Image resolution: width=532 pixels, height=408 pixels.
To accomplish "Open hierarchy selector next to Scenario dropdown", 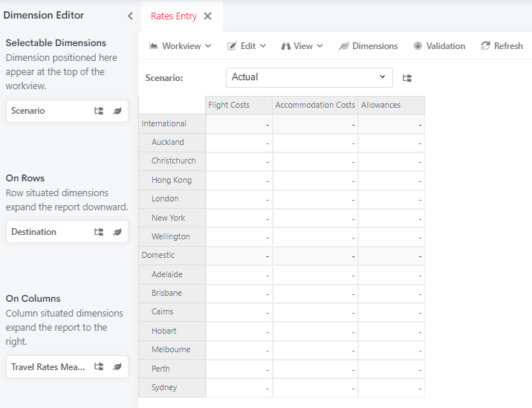I will 407,78.
